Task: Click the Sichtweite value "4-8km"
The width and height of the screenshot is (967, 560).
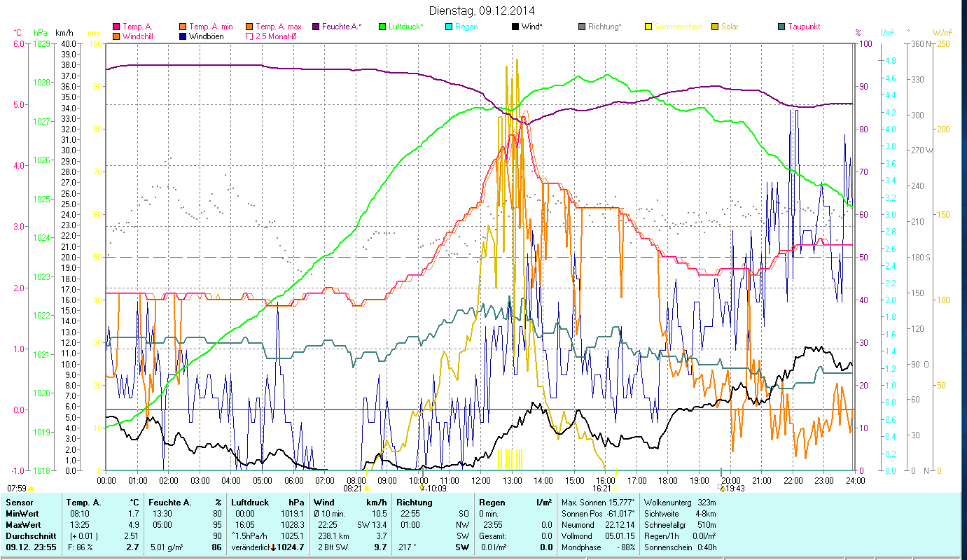Action: point(707,514)
